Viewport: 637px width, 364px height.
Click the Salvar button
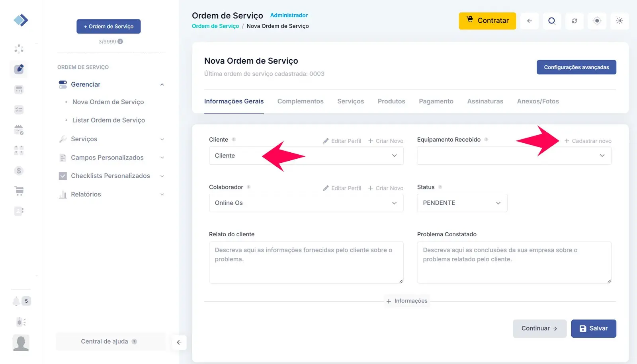[593, 329]
